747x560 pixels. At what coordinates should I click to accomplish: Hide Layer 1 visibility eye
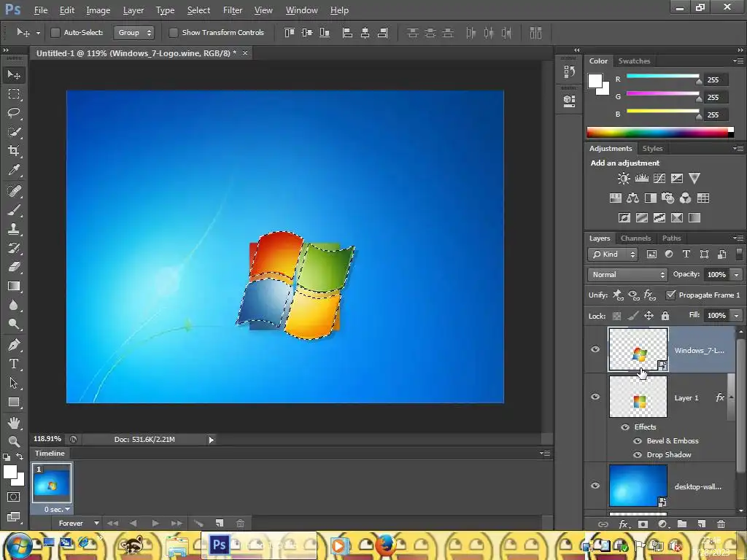(595, 397)
